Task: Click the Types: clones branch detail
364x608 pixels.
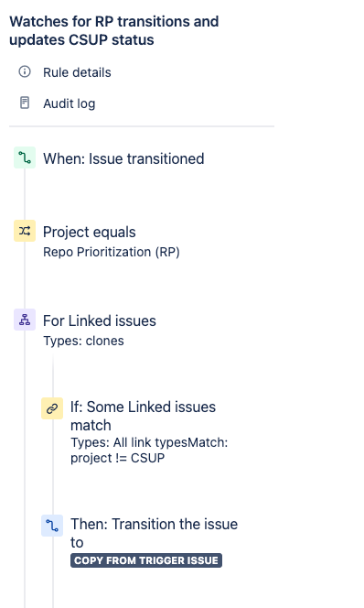Action: (x=83, y=341)
